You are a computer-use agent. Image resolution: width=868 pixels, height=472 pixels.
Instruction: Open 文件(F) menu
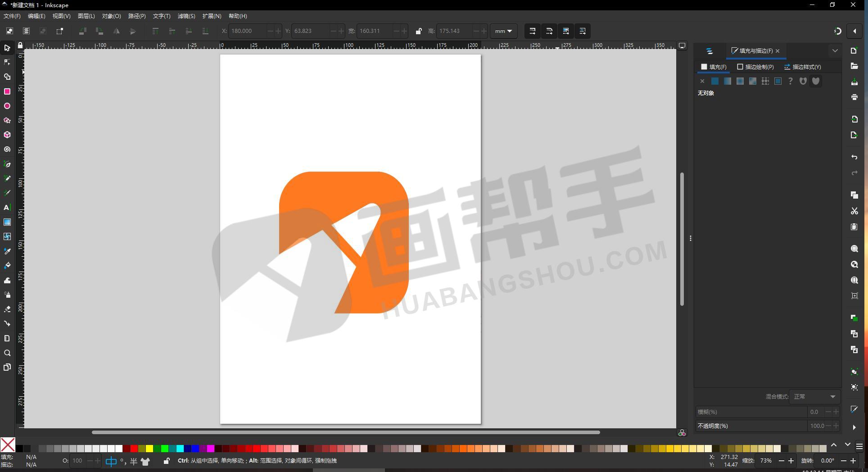[12, 16]
